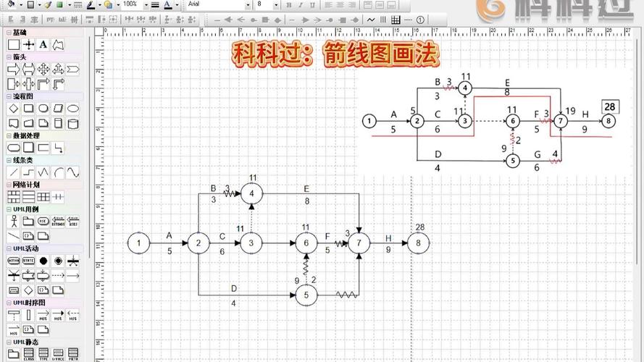Collapse the 数据处理 palette section
Image resolution: width=644 pixels, height=362 pixels.
(9, 136)
